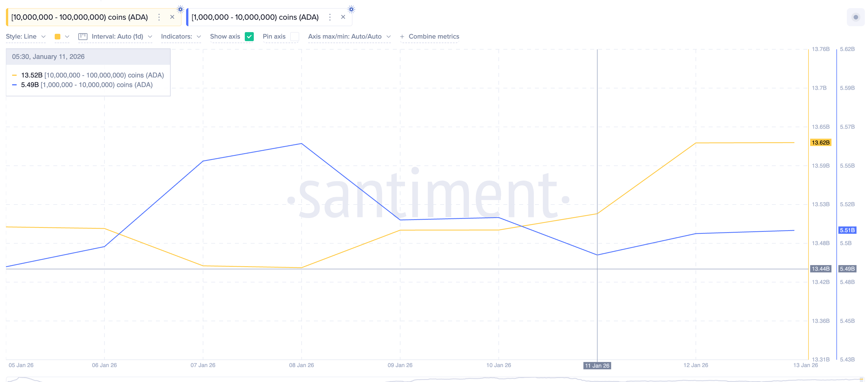Remove the 1M-10M coins (ADA) metric

pos(343,17)
